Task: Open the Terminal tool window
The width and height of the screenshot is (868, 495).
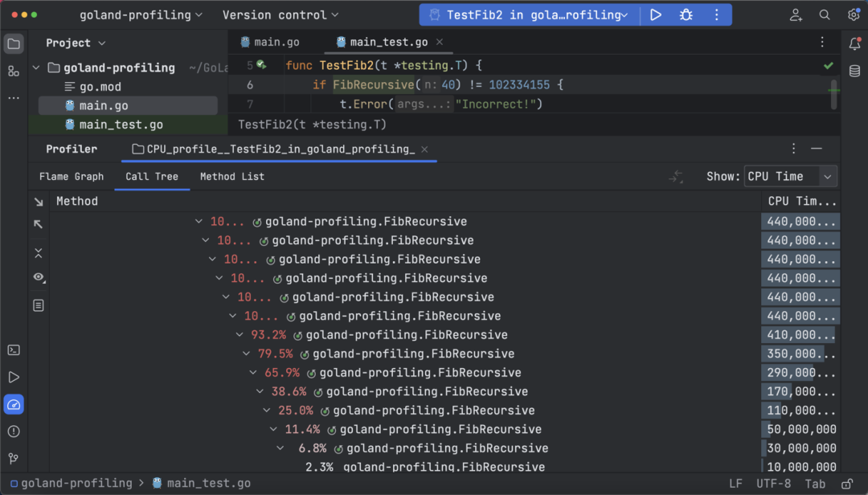Action: tap(14, 350)
